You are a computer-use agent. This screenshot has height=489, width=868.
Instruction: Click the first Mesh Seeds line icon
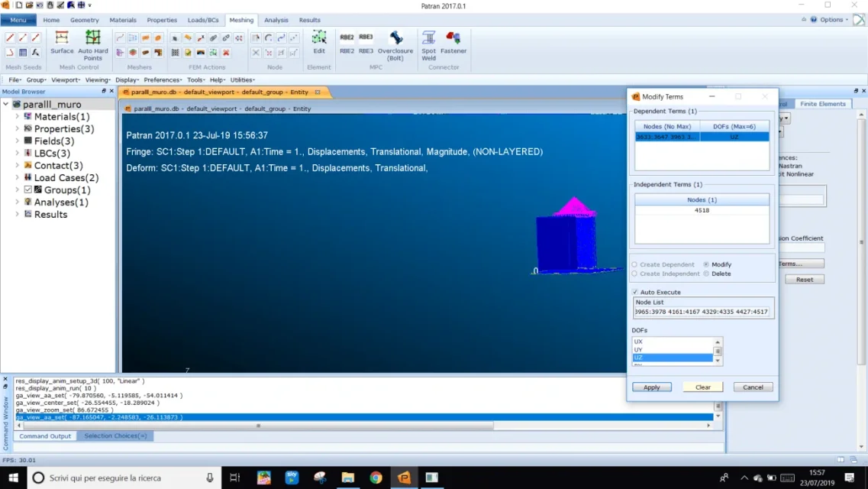pyautogui.click(x=10, y=37)
